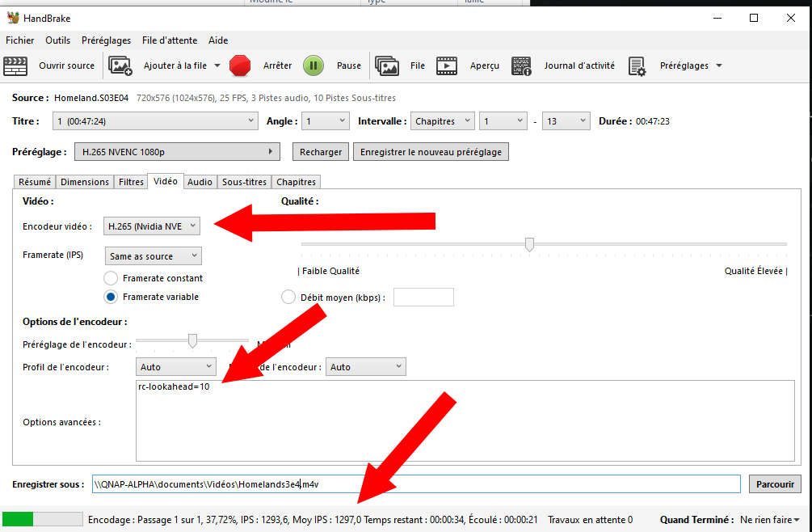Expand the Titre selection dropdown
Image resolution: width=812 pixels, height=532 pixels.
click(155, 121)
